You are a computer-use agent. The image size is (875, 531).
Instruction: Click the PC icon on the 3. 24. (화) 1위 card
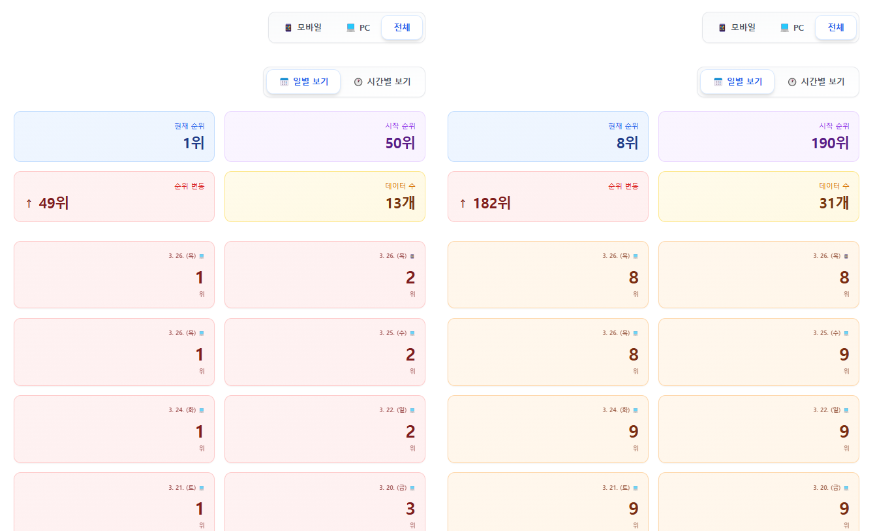pos(201,410)
